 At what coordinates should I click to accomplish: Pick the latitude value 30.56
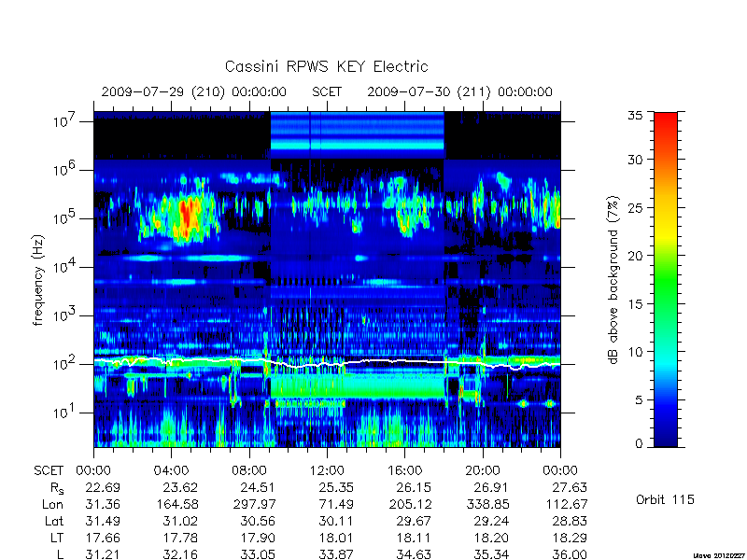point(258,521)
